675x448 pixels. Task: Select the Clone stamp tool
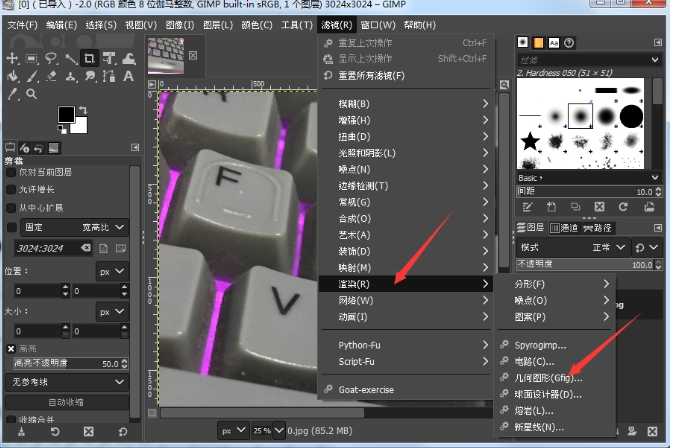pos(71,77)
